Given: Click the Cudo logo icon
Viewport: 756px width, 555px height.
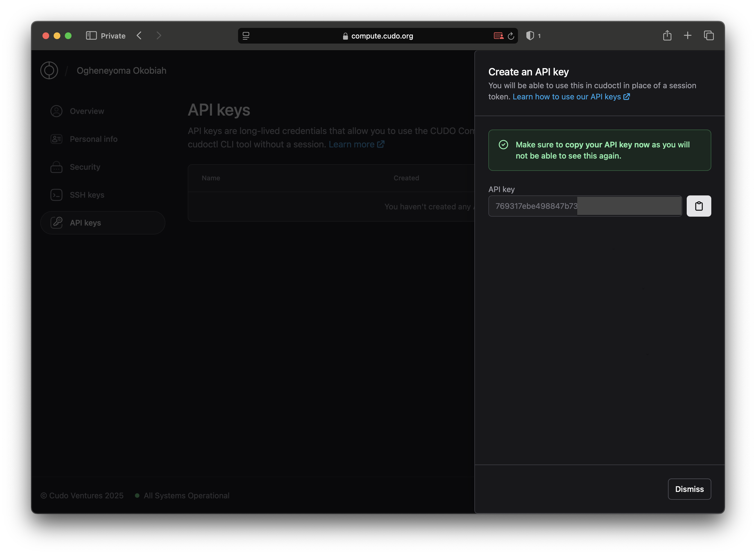Looking at the screenshot, I should (x=49, y=70).
